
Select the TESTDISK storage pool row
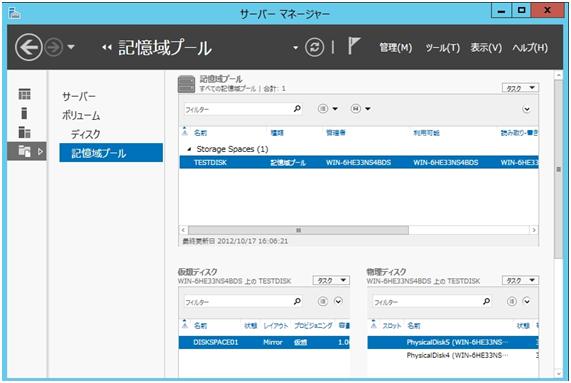[x=359, y=162]
